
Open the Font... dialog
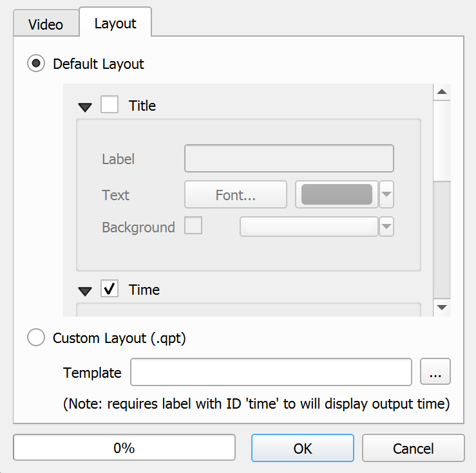(x=235, y=195)
